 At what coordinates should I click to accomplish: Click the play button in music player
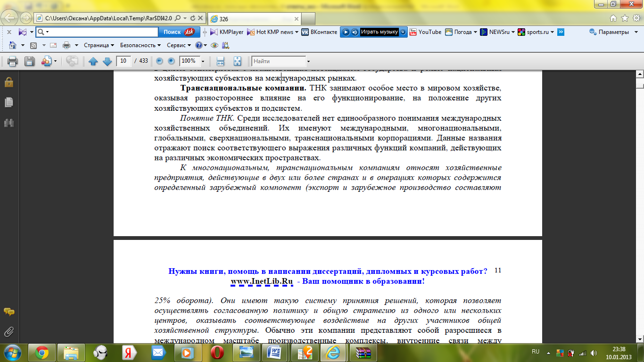point(346,32)
